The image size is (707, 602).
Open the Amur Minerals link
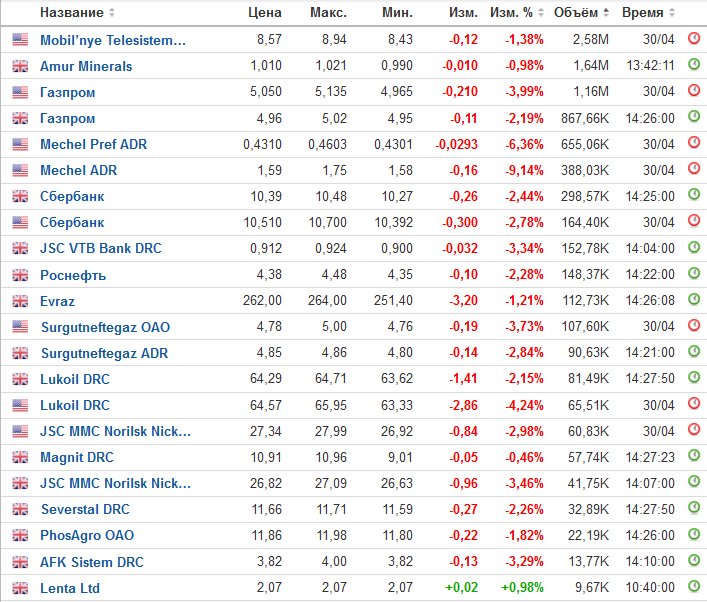pos(86,66)
